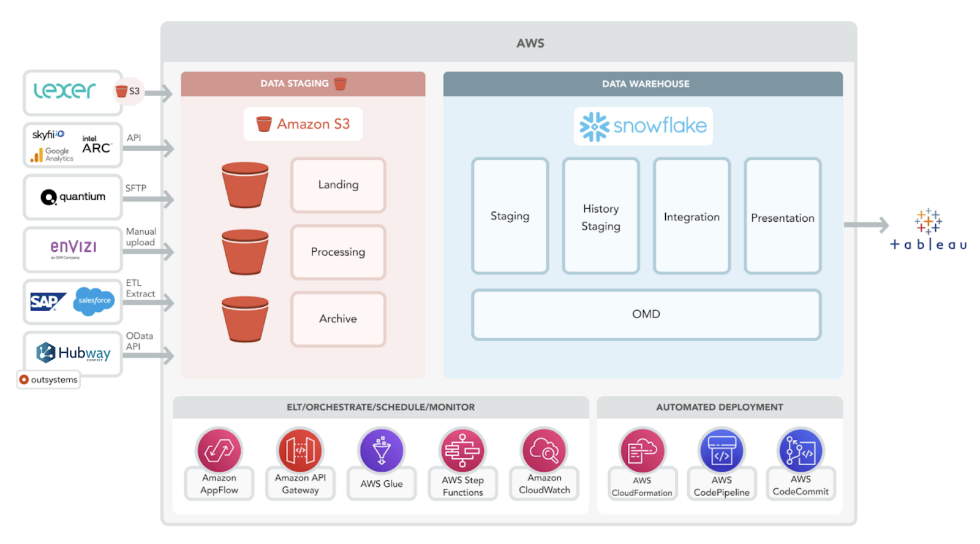Click the Data Staging header

303,84
